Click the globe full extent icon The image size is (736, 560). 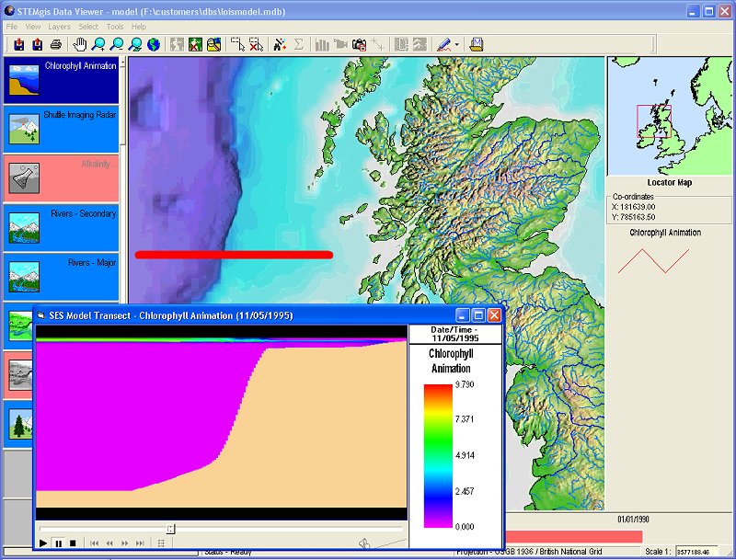[153, 44]
